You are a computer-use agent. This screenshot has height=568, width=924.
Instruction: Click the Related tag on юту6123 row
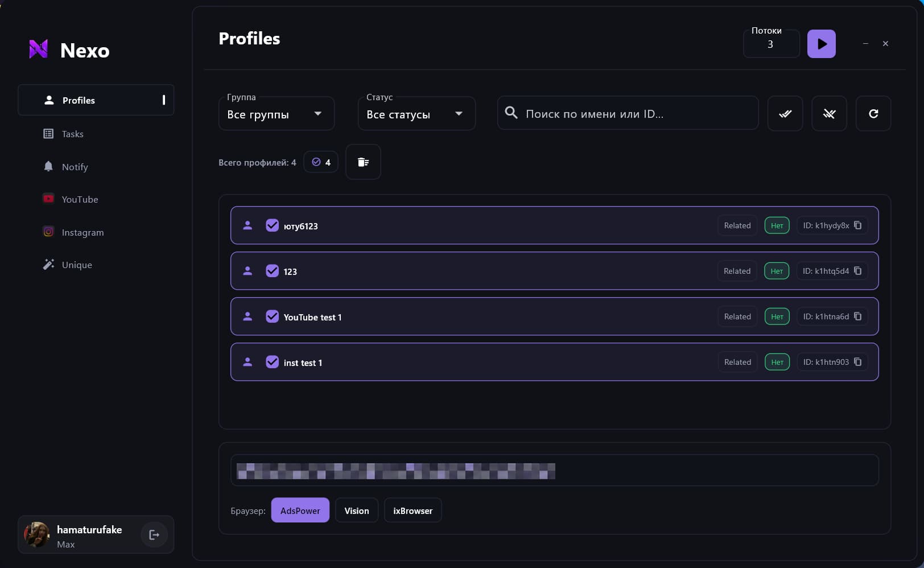click(737, 225)
